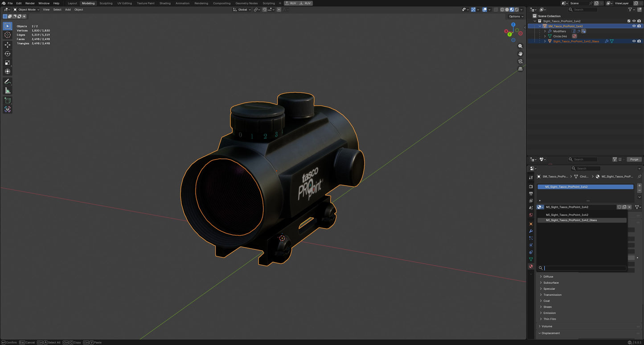Select the Move tool
This screenshot has height=345, width=644.
tap(8, 45)
